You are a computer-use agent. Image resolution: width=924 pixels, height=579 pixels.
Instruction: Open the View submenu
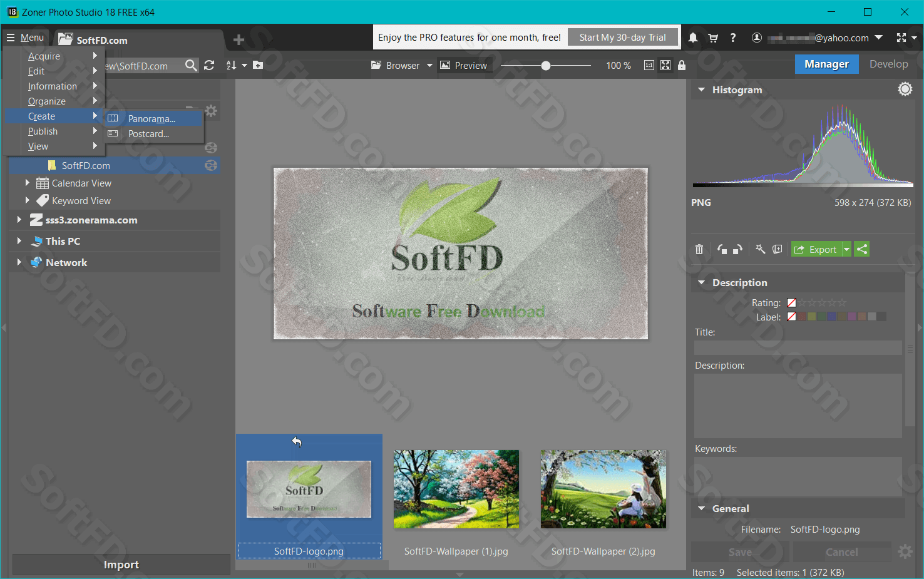coord(54,146)
